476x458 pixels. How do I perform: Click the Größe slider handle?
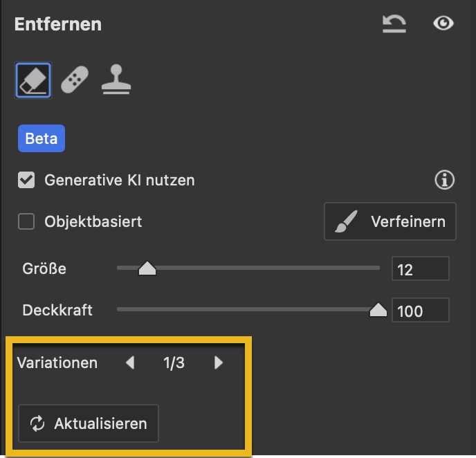coord(147,268)
